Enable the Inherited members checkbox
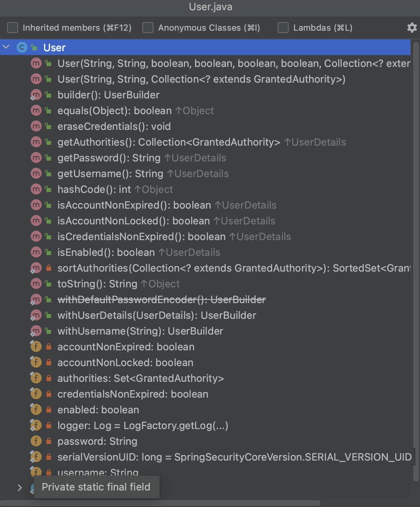This screenshot has height=507, width=420. pyautogui.click(x=13, y=28)
